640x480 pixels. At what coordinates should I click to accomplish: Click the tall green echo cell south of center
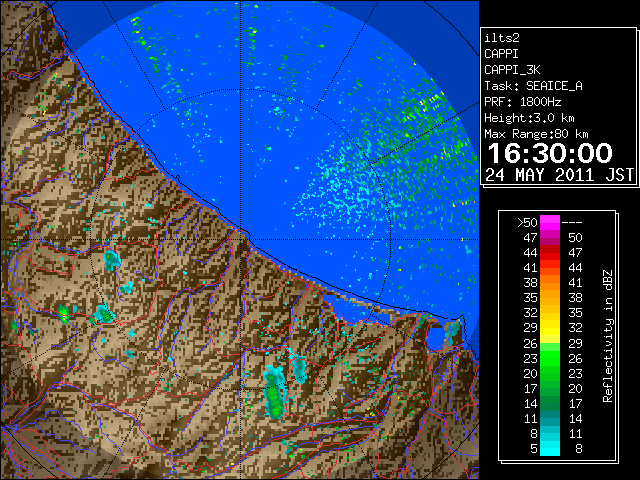pos(274,394)
